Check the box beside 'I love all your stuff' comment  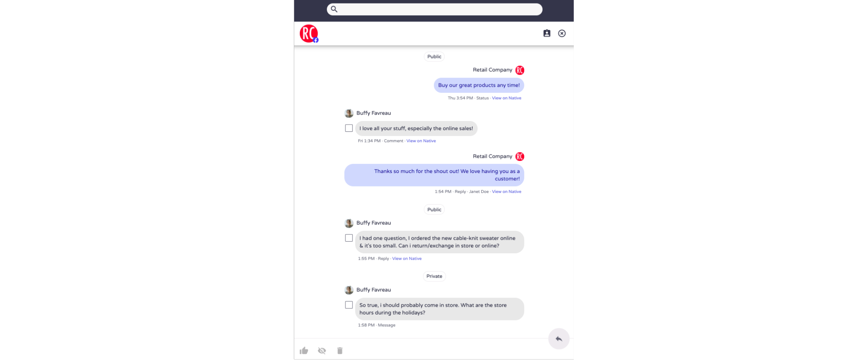pos(349,128)
